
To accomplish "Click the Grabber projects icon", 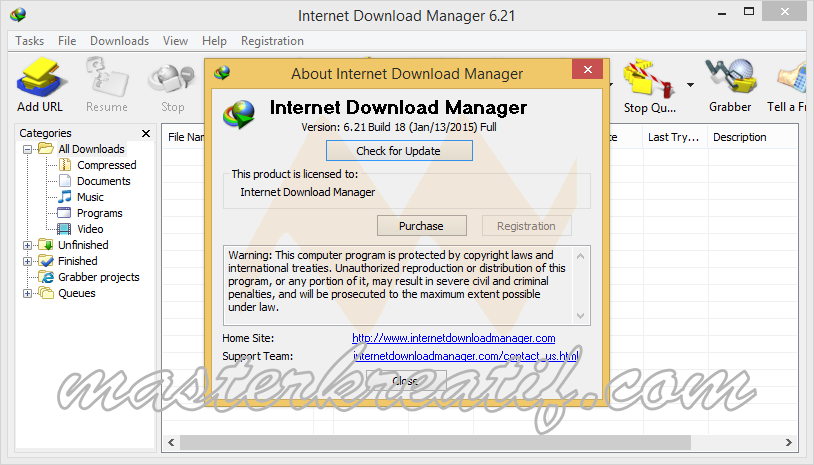I will [46, 277].
